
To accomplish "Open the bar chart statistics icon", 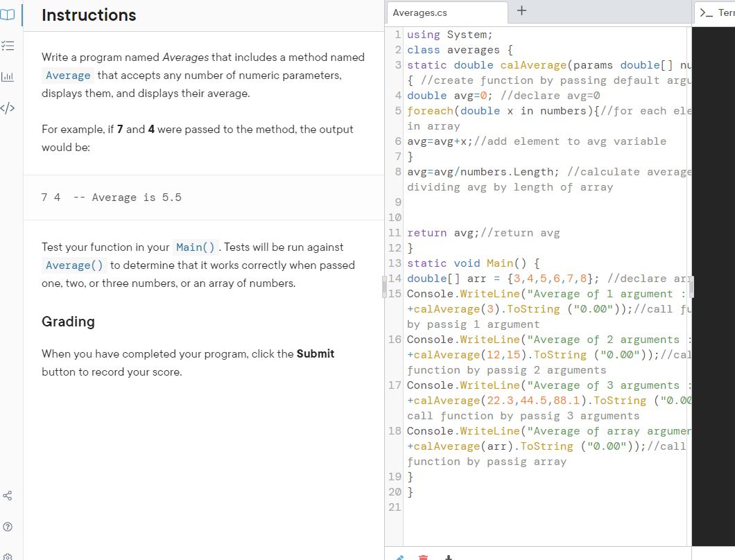I will [x=8, y=76].
